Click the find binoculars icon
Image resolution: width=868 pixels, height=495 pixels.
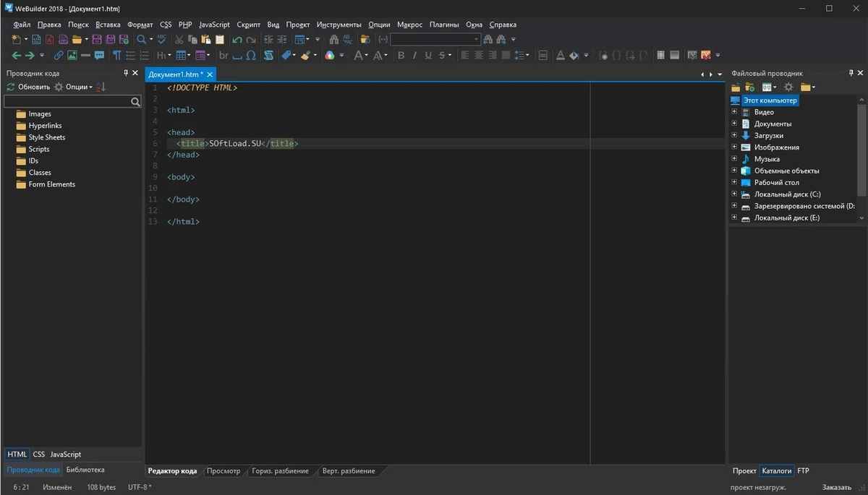tap(333, 39)
